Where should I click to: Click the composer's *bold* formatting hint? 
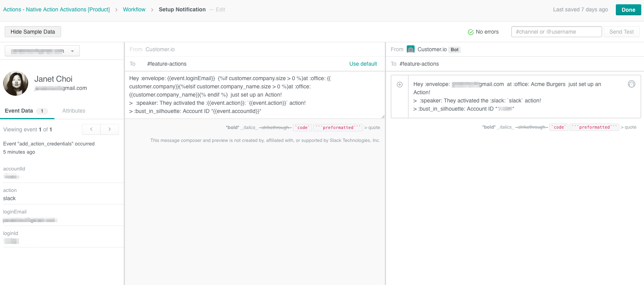point(233,127)
